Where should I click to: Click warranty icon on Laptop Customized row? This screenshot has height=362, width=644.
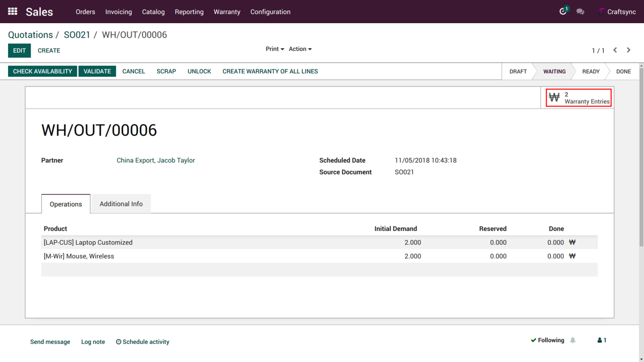tap(572, 242)
